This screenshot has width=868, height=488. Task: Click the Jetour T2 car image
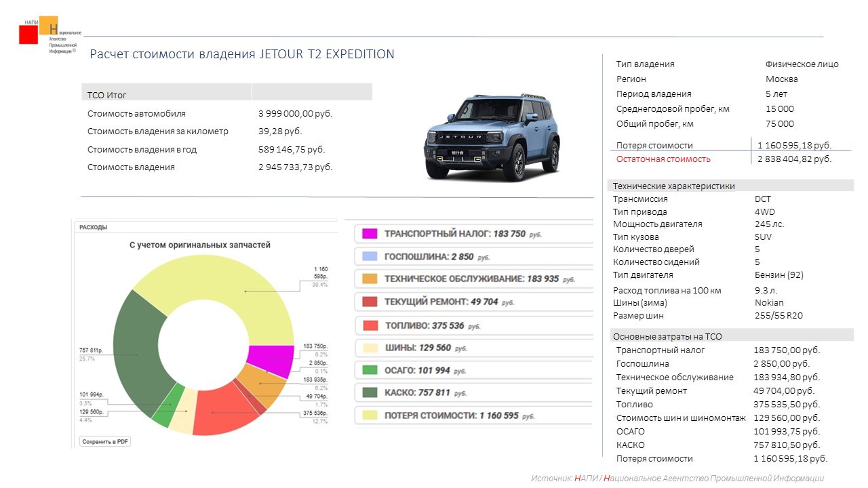(x=492, y=138)
